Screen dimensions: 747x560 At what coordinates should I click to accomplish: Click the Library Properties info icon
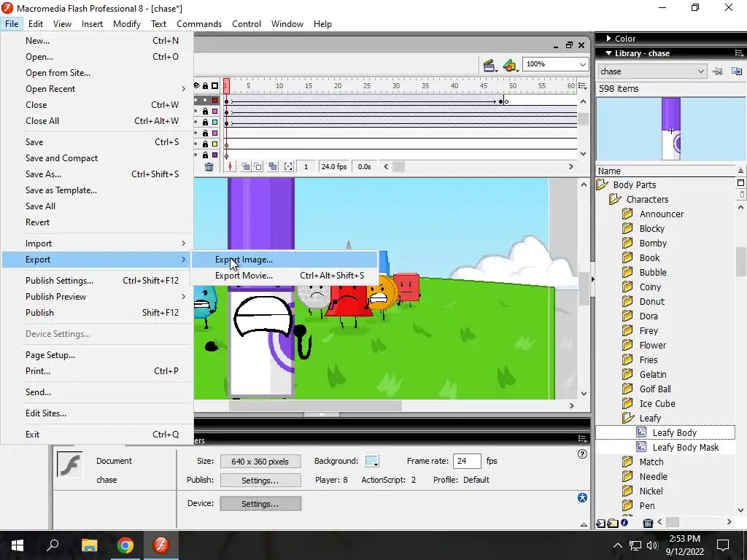pyautogui.click(x=624, y=523)
